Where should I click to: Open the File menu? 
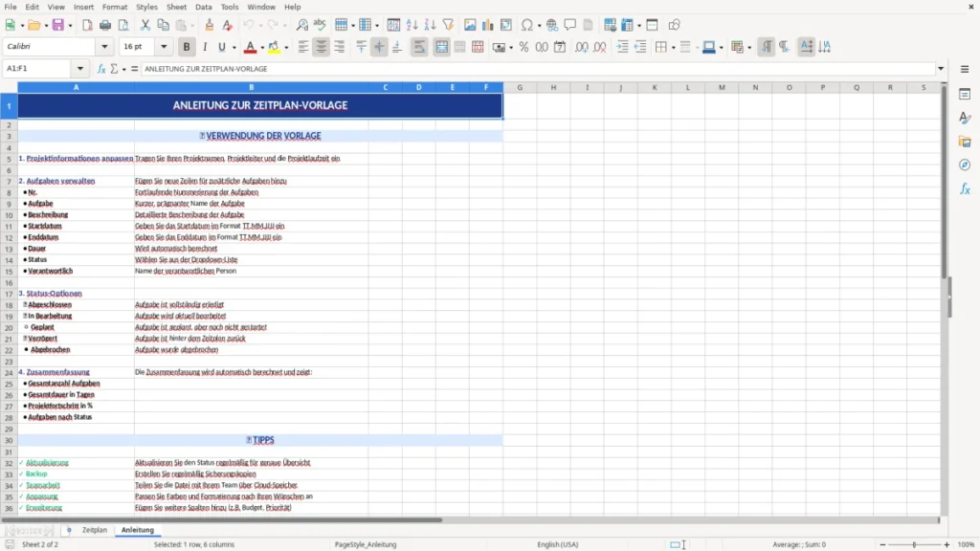[11, 7]
